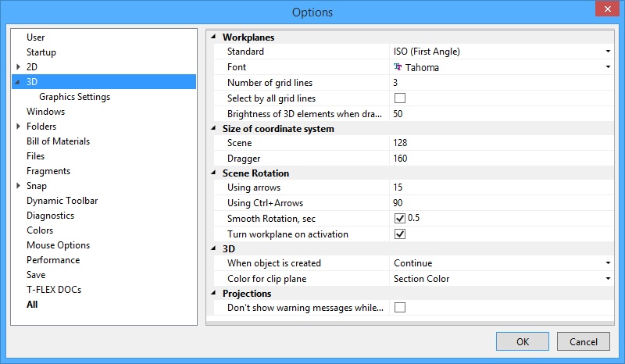625x364 pixels.
Task: Select the Snap category
Action: tap(37, 186)
